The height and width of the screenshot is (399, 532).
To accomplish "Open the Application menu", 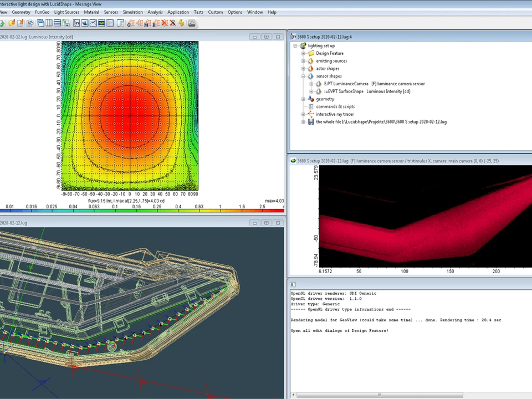I will click(178, 12).
